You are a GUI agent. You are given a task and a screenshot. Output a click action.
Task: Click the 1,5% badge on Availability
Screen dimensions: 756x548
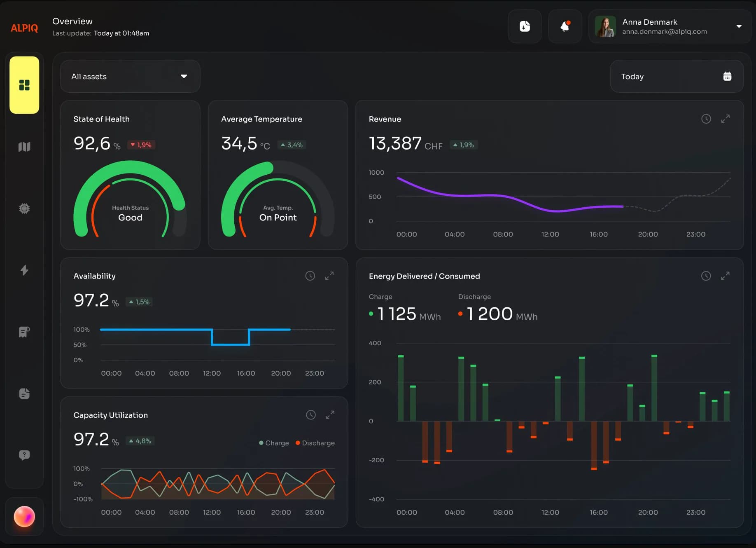(139, 302)
